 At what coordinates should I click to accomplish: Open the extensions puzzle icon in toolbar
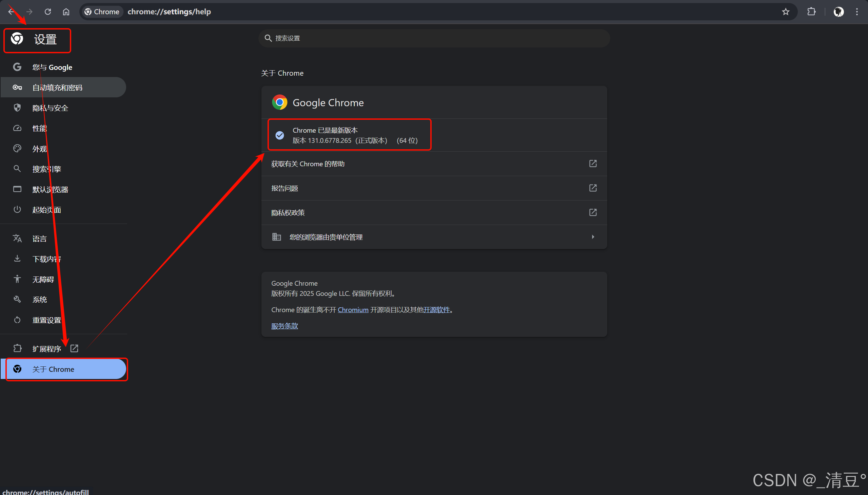(811, 12)
